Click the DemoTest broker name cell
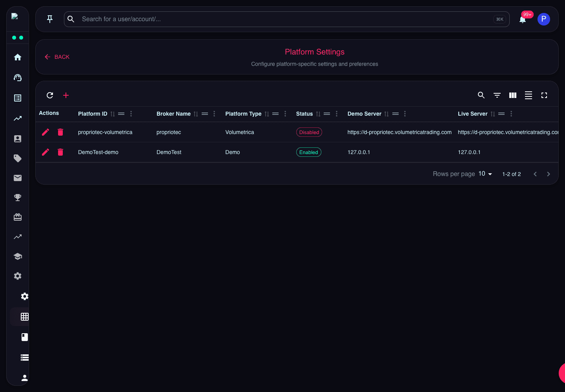The width and height of the screenshot is (565, 392). 169,152
